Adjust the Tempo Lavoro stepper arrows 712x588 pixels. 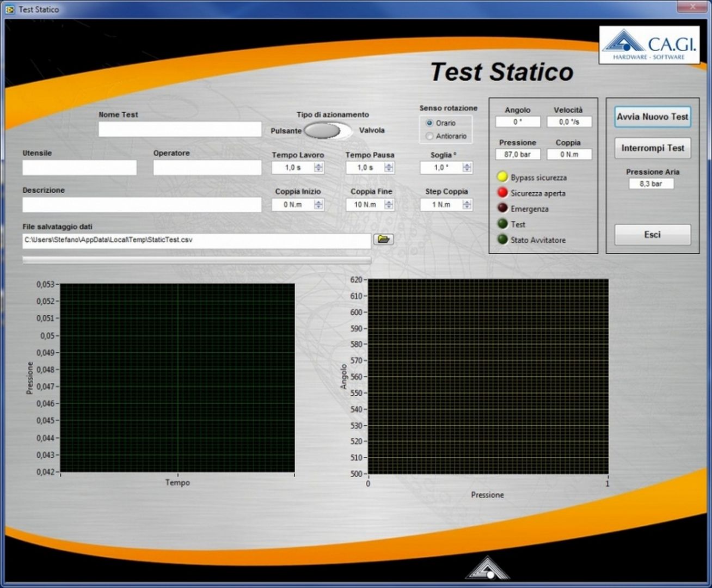pos(319,168)
